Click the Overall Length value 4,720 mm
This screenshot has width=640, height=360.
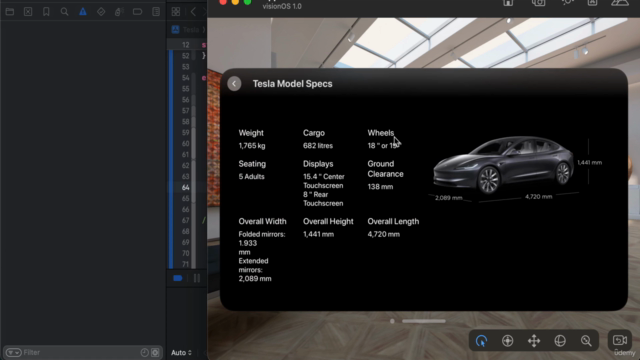click(383, 234)
